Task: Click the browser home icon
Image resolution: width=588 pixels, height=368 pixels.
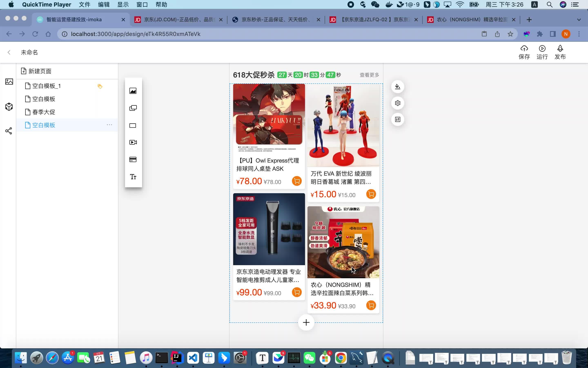Action: (48, 34)
